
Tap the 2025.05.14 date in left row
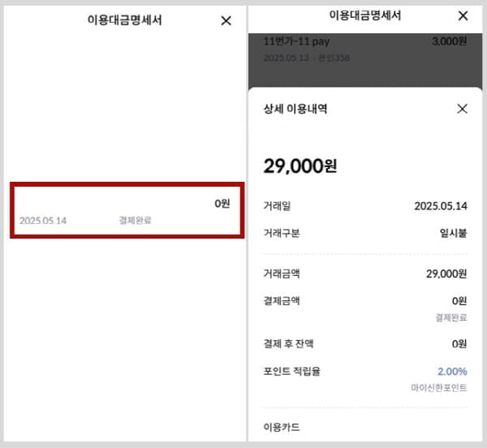coord(43,221)
